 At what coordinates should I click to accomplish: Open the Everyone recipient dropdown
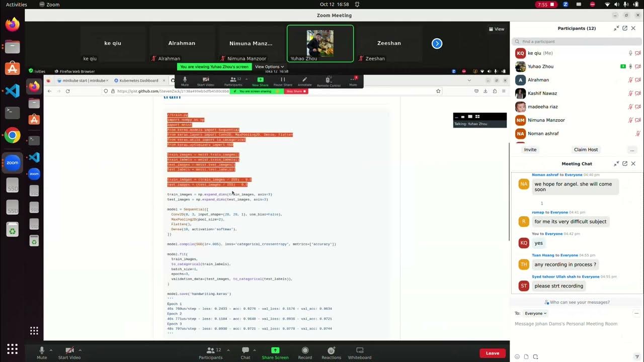point(535,313)
